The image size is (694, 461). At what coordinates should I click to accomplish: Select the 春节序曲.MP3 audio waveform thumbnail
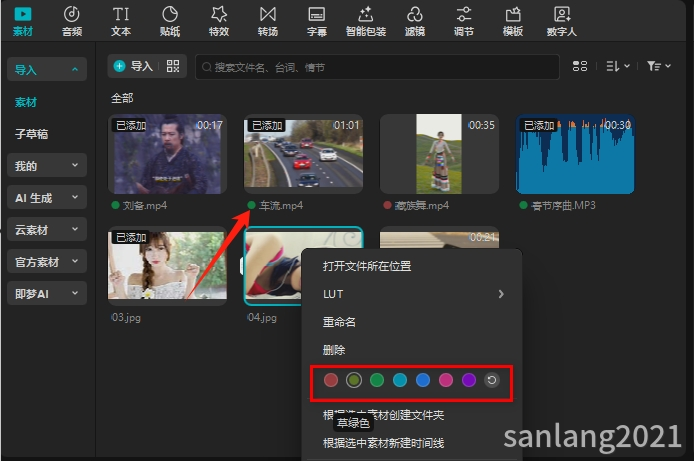[575, 154]
